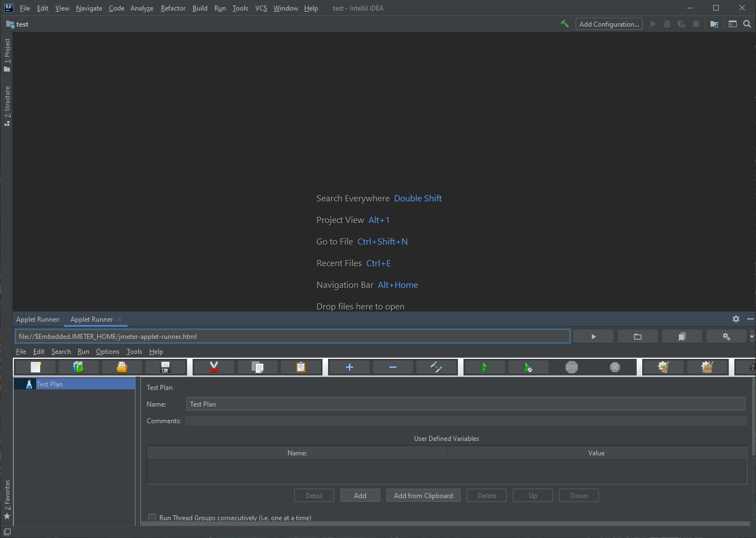Click the Run icon in IntelliJ top toolbar

(x=653, y=24)
